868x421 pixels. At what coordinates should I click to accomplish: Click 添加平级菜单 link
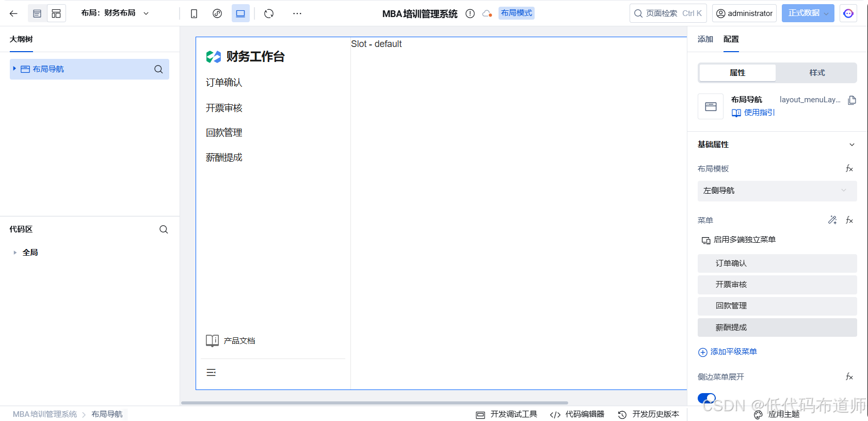[x=728, y=352]
